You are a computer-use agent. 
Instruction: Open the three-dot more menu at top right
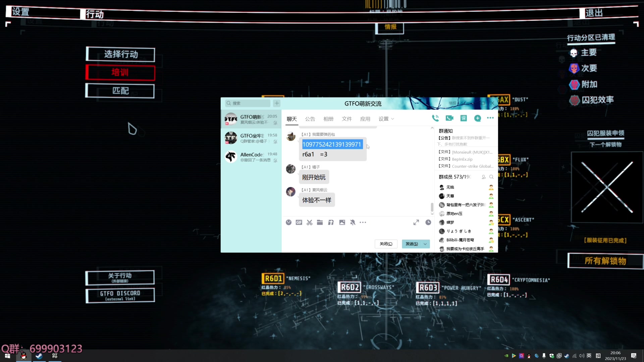pos(490,118)
